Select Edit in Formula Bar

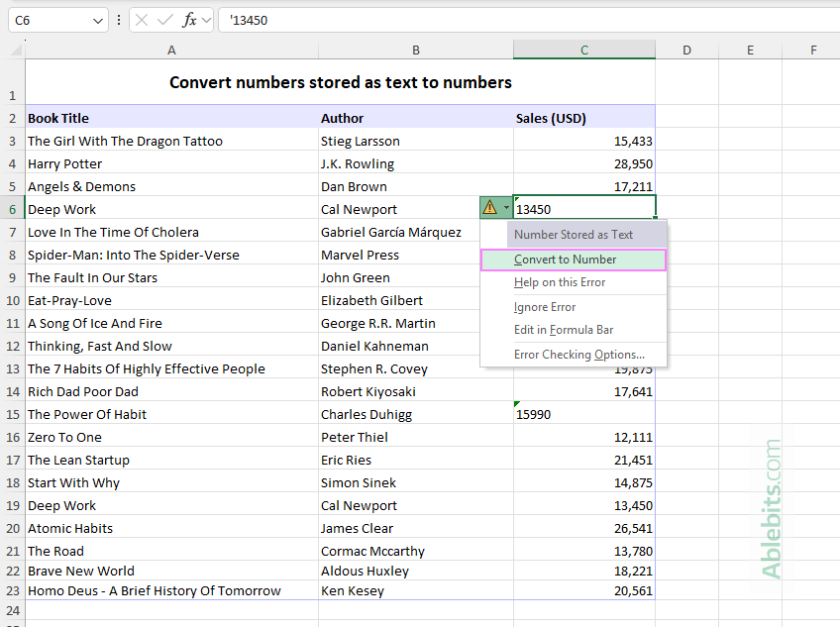click(574, 330)
